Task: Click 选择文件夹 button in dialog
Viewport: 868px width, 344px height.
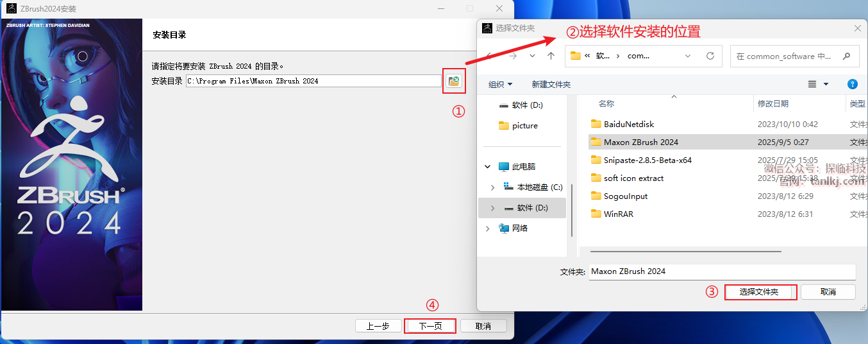Action: [760, 292]
